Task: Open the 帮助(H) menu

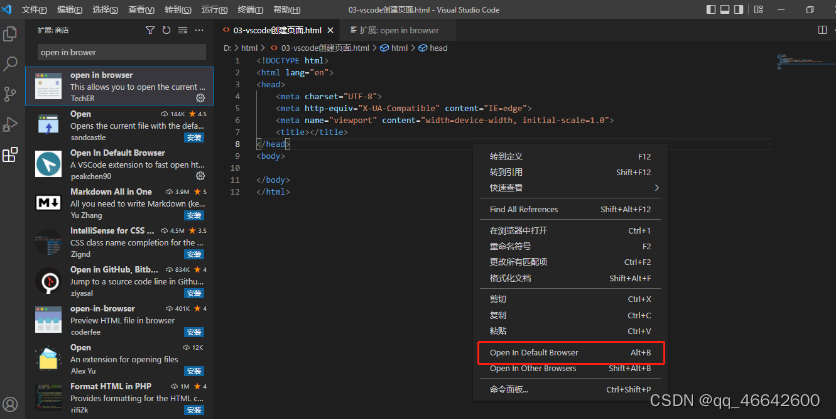Action: pos(287,10)
